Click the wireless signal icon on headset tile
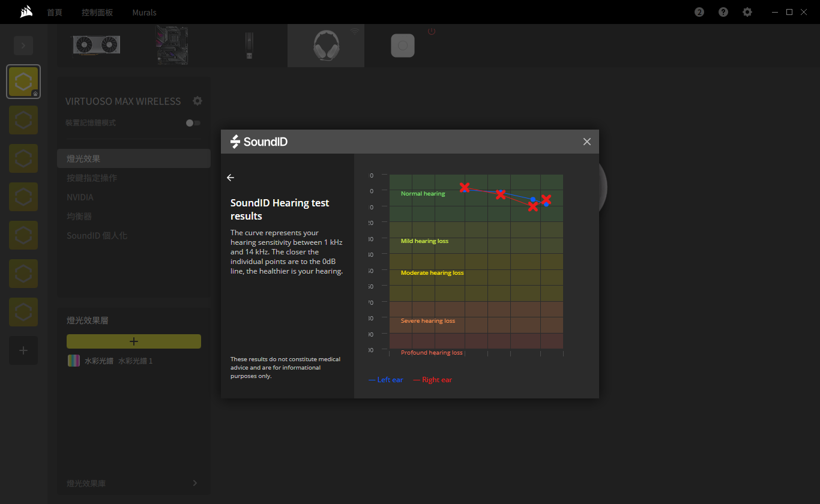The image size is (820, 504). coord(355,31)
